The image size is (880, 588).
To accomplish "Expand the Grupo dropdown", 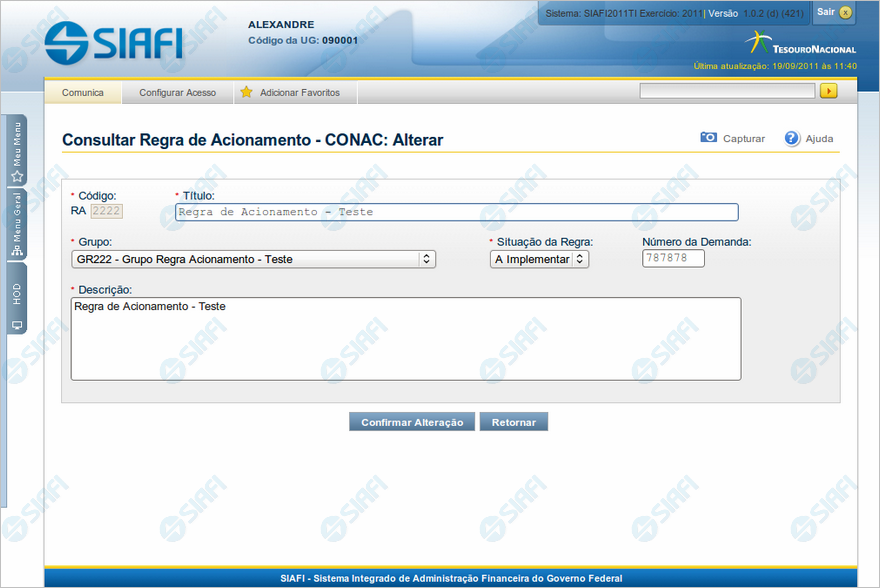I will click(x=254, y=259).
